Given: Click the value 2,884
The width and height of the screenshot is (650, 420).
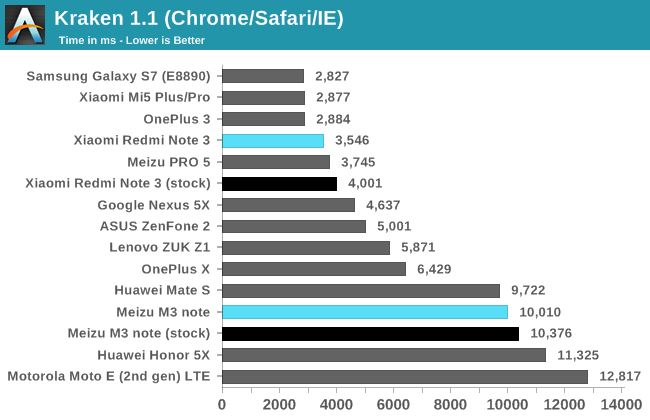Looking at the screenshot, I should click(x=333, y=119).
